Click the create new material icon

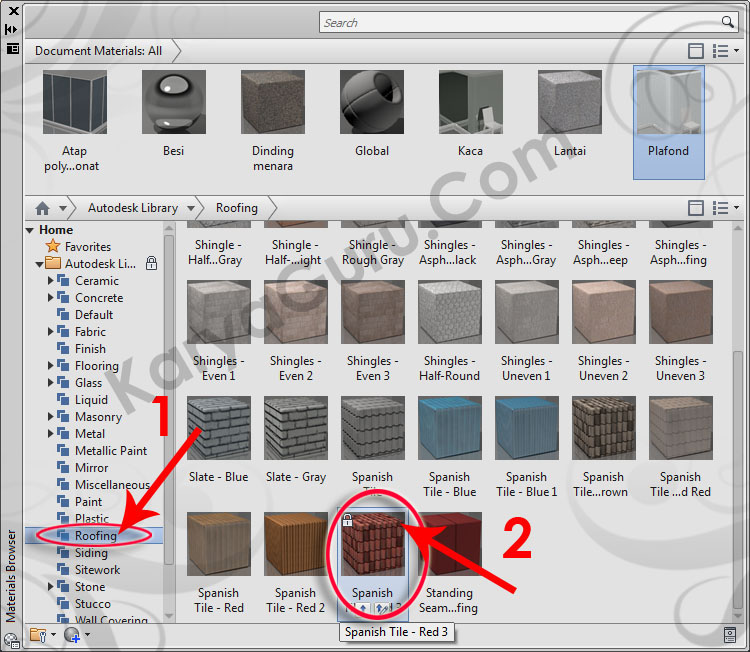[72, 634]
